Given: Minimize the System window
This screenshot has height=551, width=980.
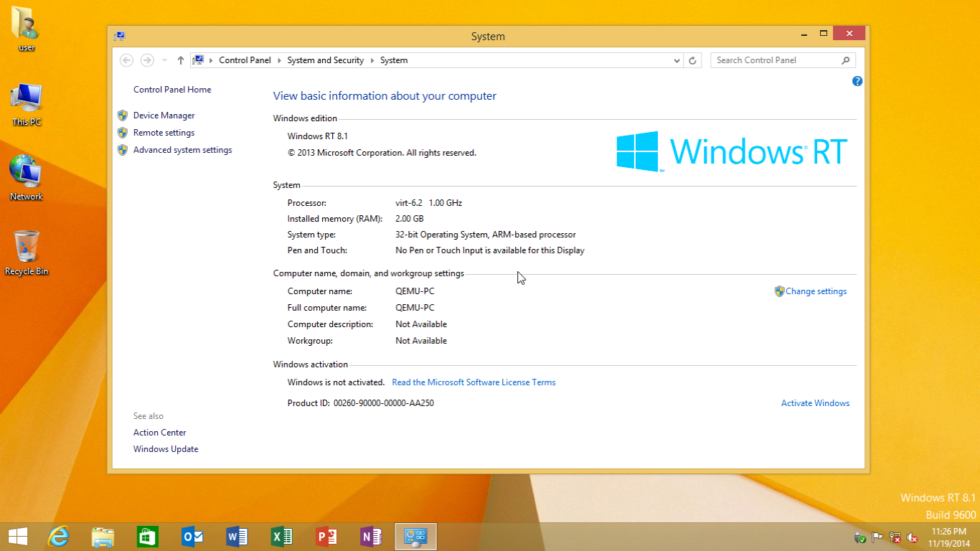Looking at the screenshot, I should coord(804,34).
